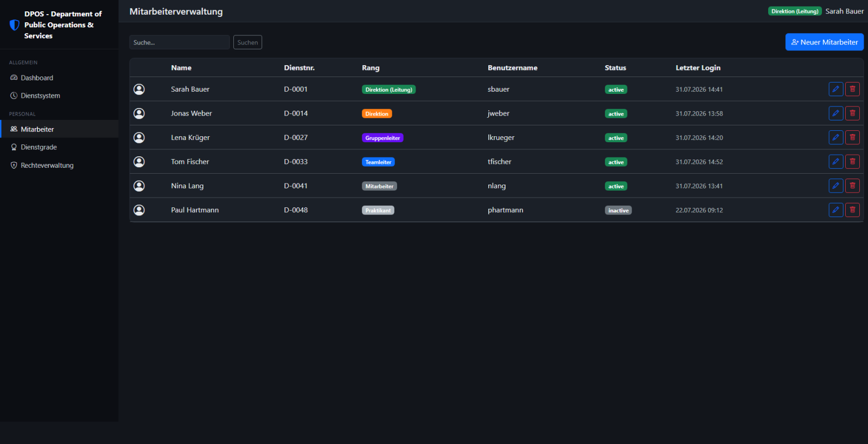Click Tom Fischer's avatar icon
The image size is (868, 444).
coord(139,162)
